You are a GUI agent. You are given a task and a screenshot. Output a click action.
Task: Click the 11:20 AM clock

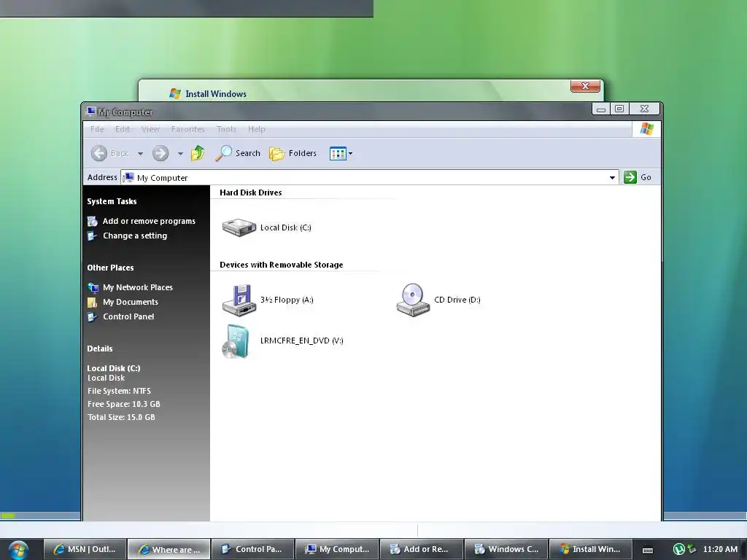click(720, 549)
